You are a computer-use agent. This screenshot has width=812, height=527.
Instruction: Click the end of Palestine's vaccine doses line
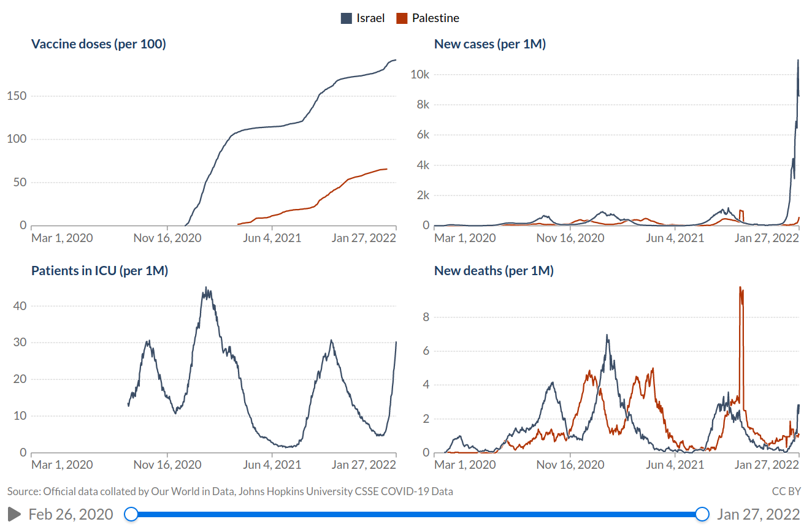386,169
